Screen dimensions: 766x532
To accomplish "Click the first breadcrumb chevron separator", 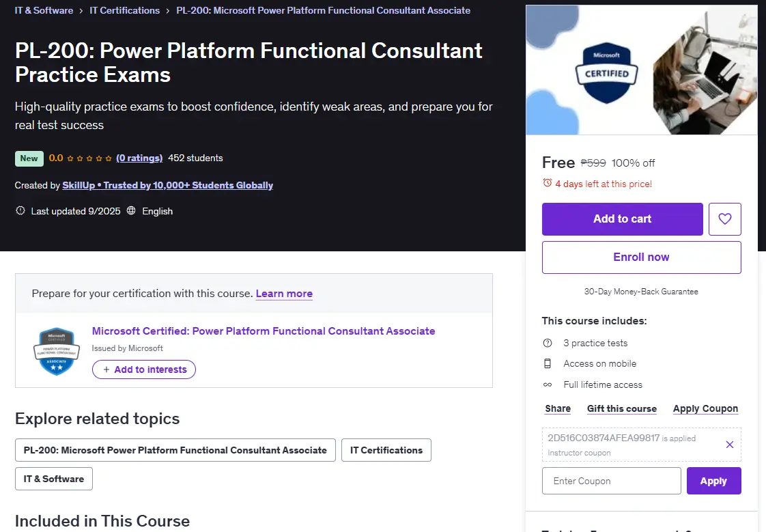I will pos(81,11).
